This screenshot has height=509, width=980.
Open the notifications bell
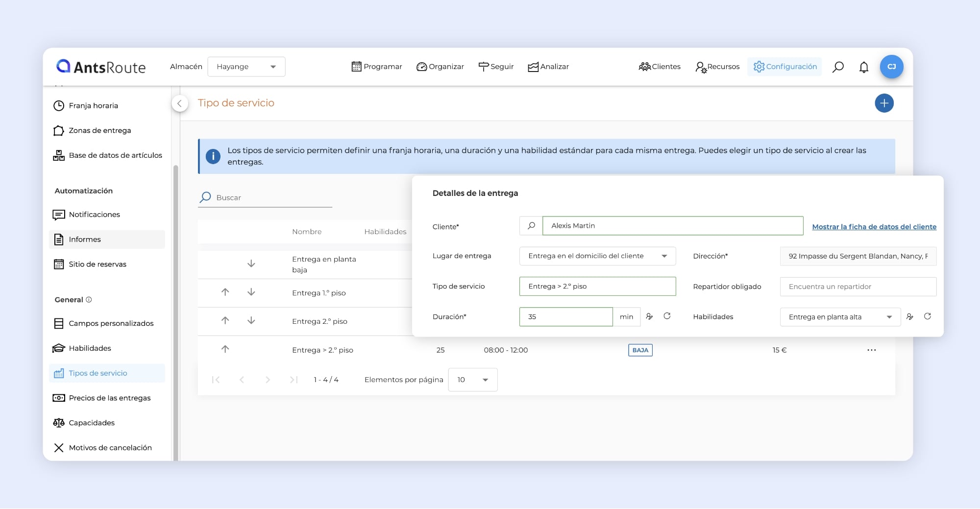click(x=864, y=67)
